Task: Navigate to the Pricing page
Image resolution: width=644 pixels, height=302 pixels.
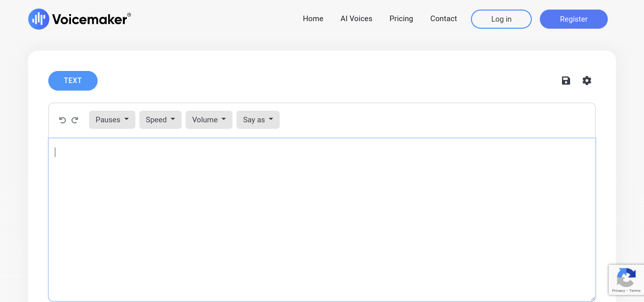Action: (401, 19)
